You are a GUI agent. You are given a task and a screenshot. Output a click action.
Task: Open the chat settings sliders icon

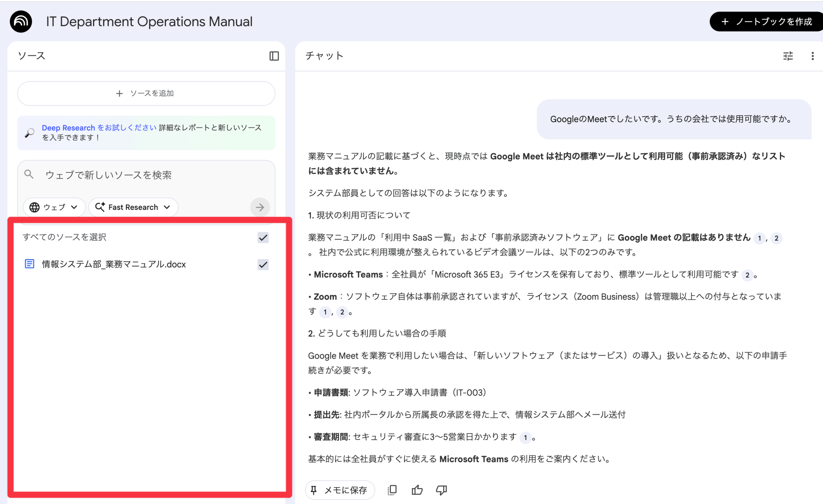pyautogui.click(x=788, y=56)
